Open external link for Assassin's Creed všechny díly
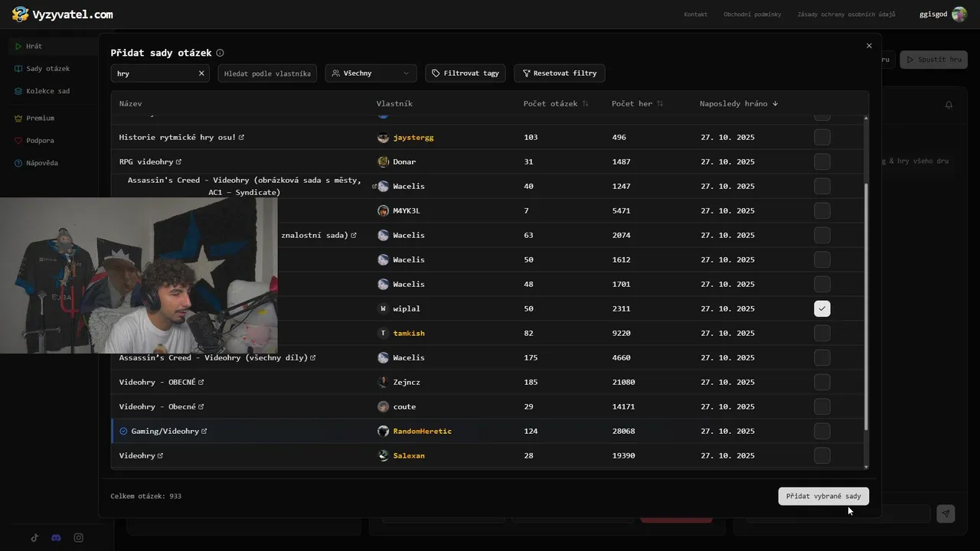The height and width of the screenshot is (551, 980). pyautogui.click(x=313, y=358)
